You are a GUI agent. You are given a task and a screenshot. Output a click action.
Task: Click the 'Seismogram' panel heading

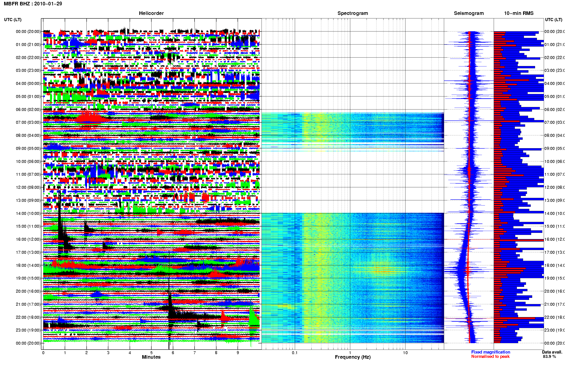coord(469,13)
